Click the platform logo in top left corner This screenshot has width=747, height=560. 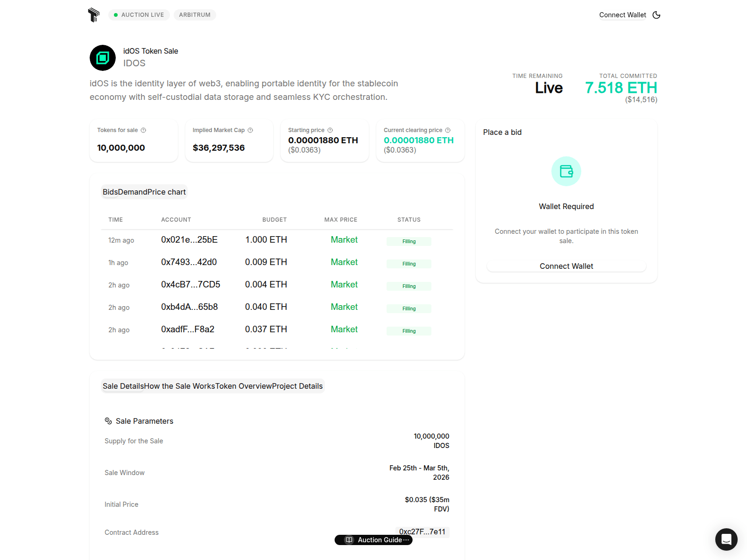[93, 14]
